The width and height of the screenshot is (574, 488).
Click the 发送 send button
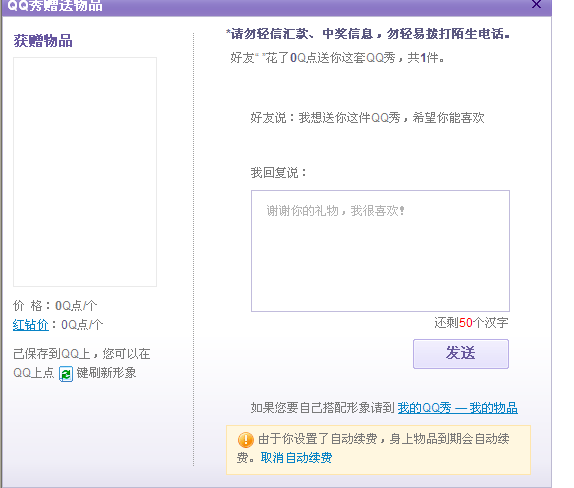tap(461, 354)
